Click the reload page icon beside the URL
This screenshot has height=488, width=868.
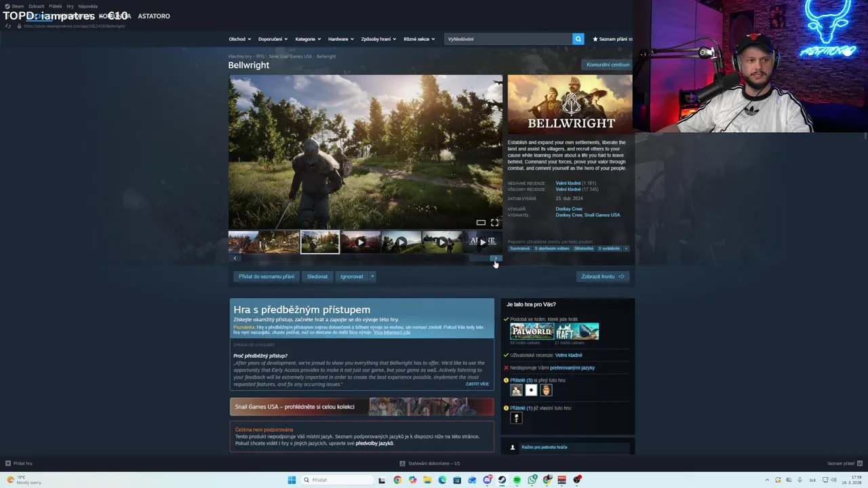coord(8,26)
